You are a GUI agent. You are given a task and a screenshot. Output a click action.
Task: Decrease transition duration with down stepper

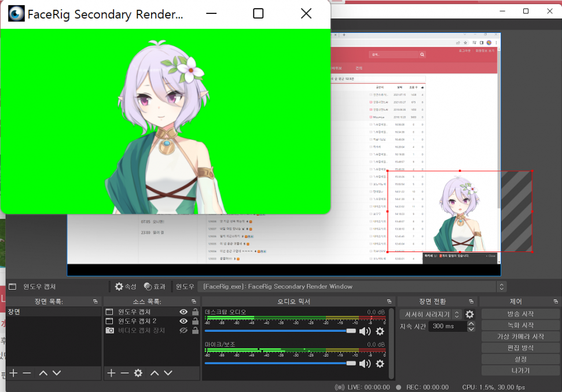click(x=471, y=329)
